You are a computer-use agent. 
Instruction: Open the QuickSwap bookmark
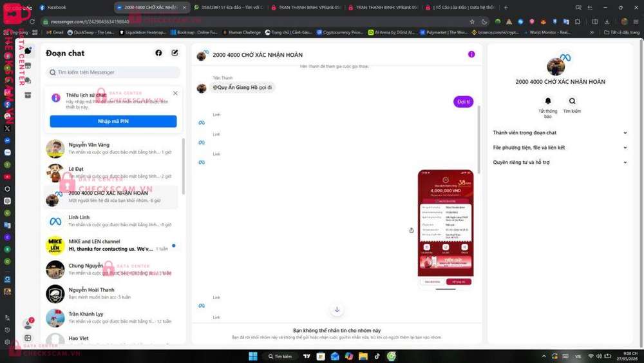(91, 32)
